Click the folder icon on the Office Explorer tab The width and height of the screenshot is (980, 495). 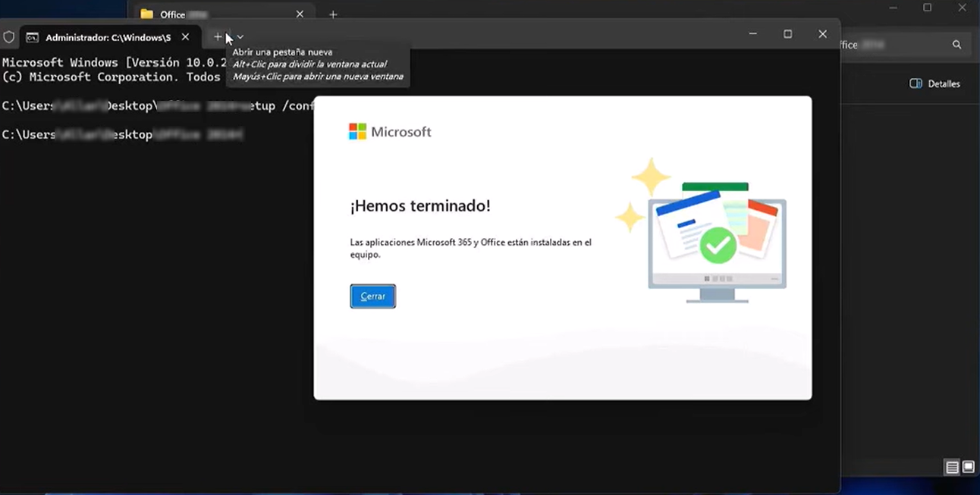[x=146, y=14]
